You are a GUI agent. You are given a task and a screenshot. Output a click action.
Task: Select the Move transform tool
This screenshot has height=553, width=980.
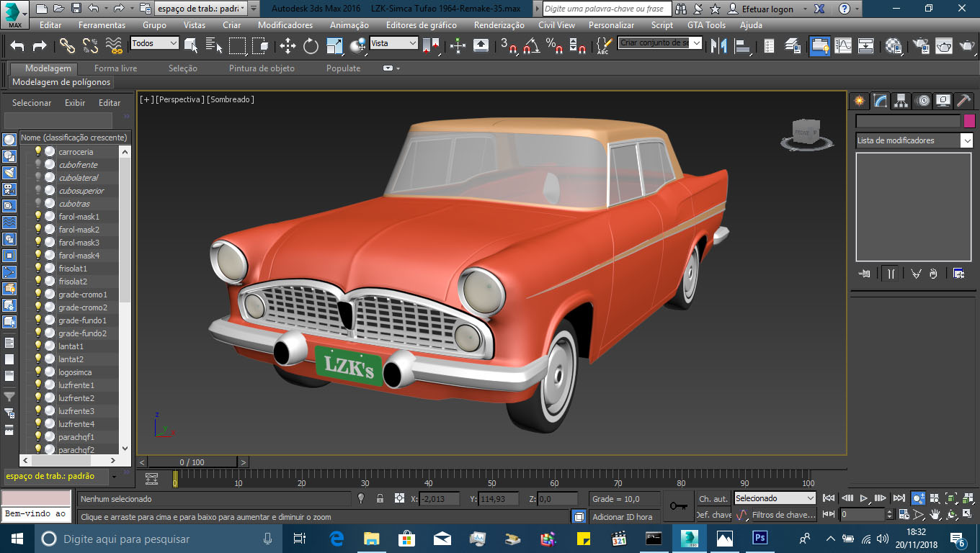point(288,46)
